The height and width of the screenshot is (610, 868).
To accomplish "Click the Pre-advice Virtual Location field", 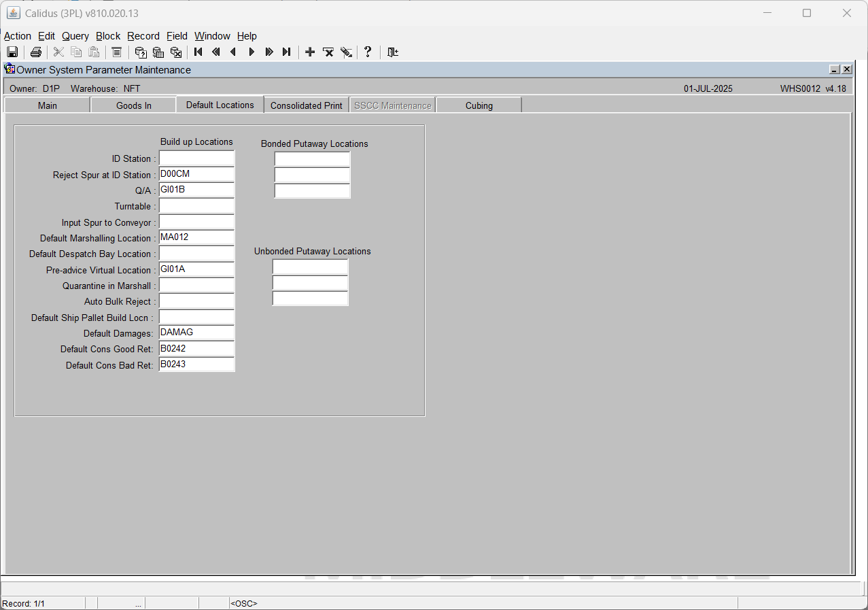I will (x=196, y=269).
